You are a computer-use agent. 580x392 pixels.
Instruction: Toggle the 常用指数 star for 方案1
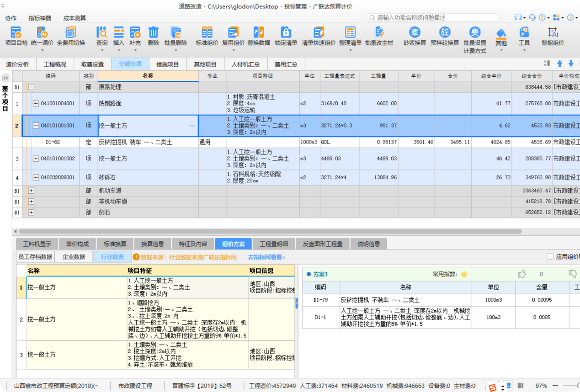(464, 275)
